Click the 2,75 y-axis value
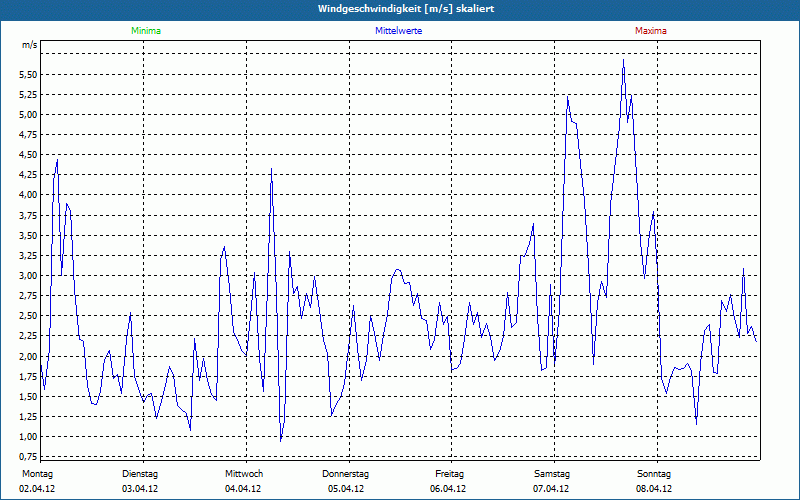 [x=28, y=295]
